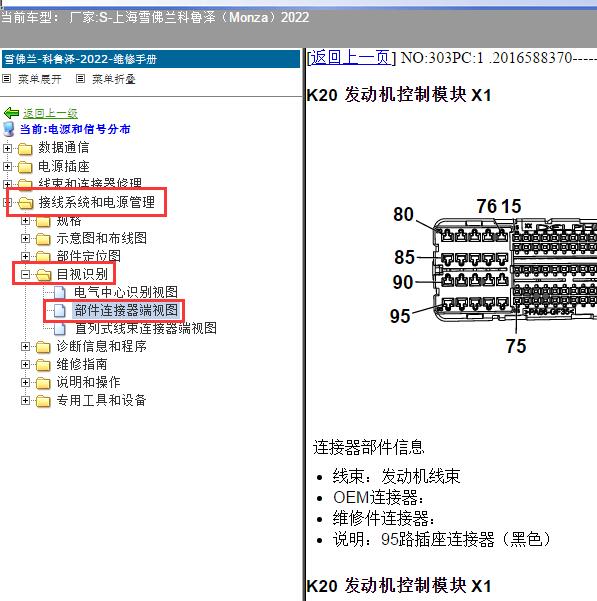
Task: Click the 直列式线束连接器端视图 page icon
Action: 59,328
